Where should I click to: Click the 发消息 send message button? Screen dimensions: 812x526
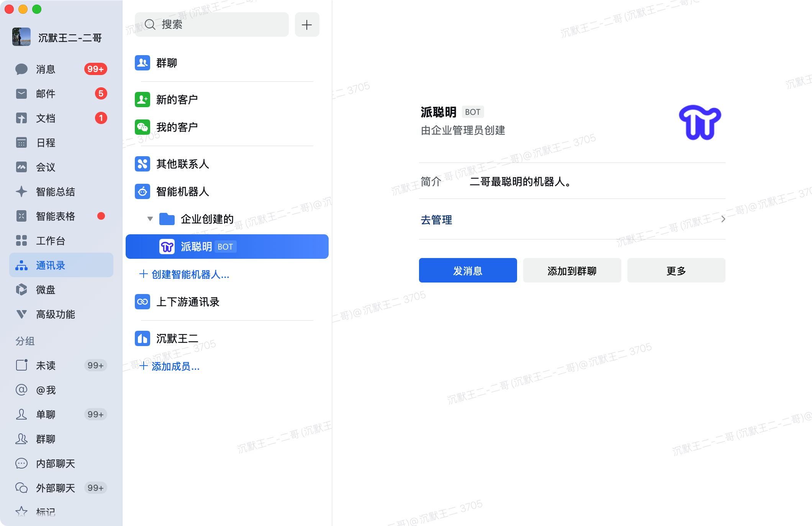(468, 271)
